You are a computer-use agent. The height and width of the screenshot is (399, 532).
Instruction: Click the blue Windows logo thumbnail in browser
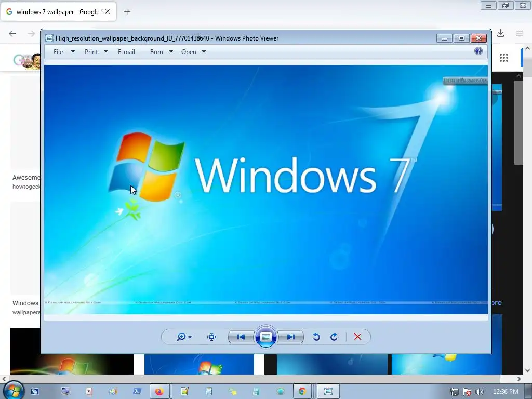coord(199,364)
